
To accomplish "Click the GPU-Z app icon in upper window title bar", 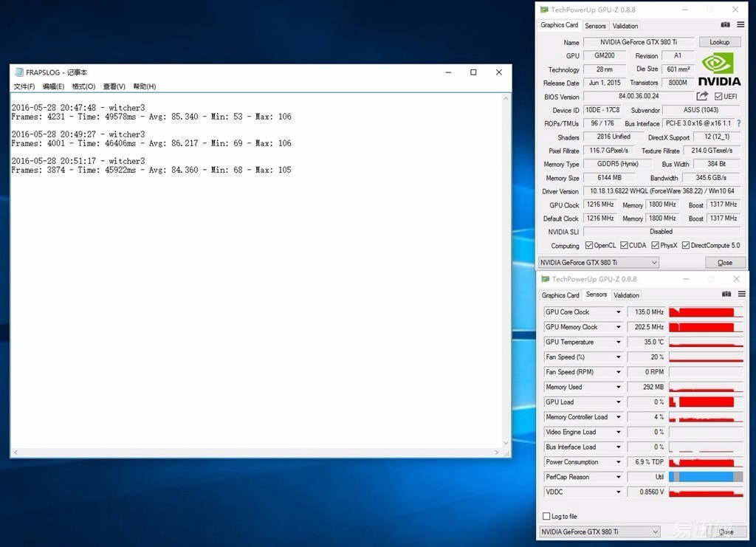I will (544, 9).
